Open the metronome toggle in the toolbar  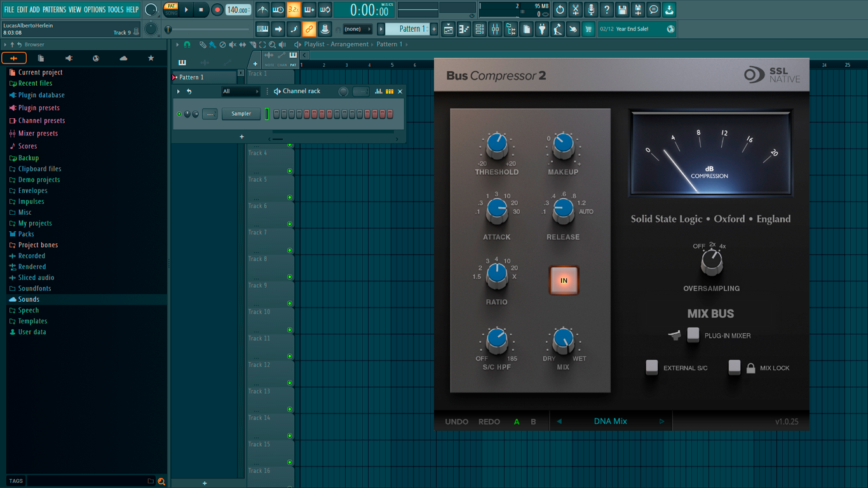tap(262, 10)
